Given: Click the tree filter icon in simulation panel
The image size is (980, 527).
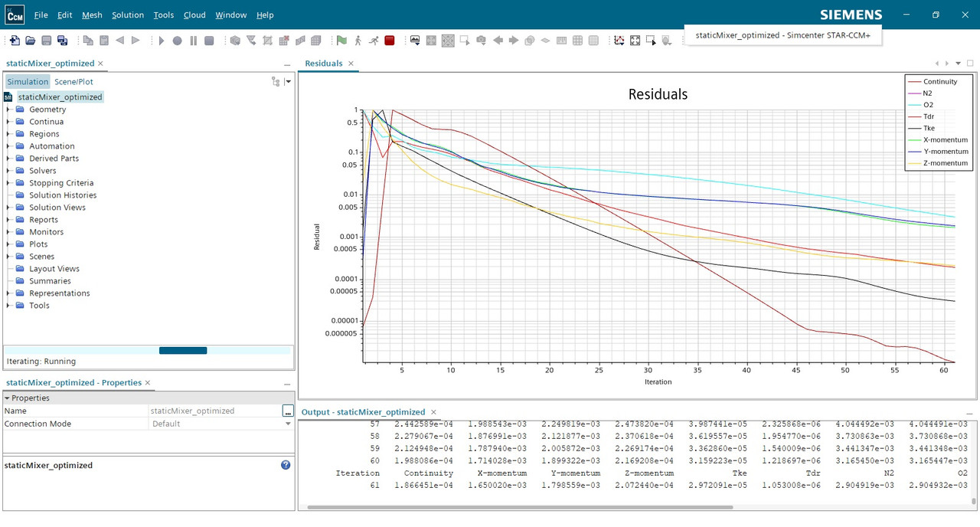Looking at the screenshot, I should [276, 81].
